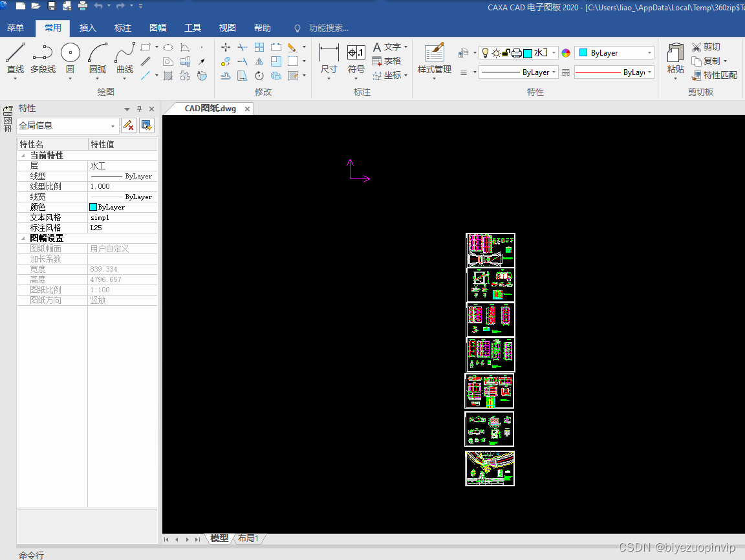Image resolution: width=745 pixels, height=560 pixels.
Task: Click the rotate modify tool
Action: [259, 76]
